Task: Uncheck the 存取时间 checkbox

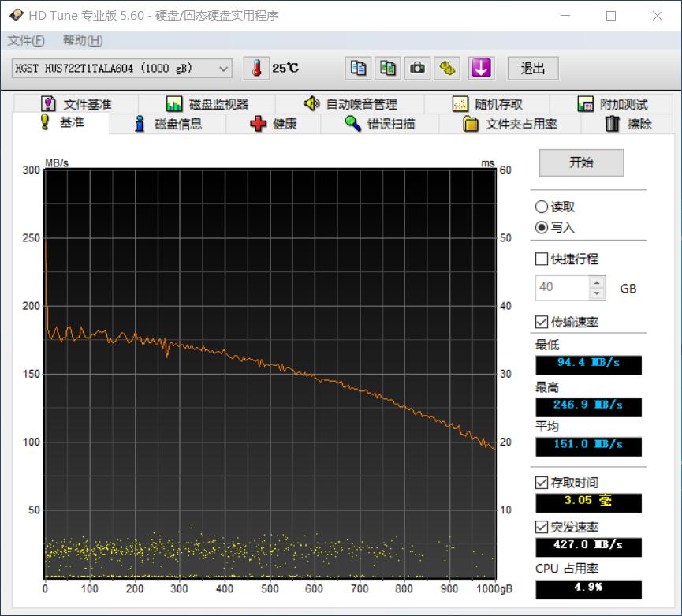Action: click(x=542, y=483)
